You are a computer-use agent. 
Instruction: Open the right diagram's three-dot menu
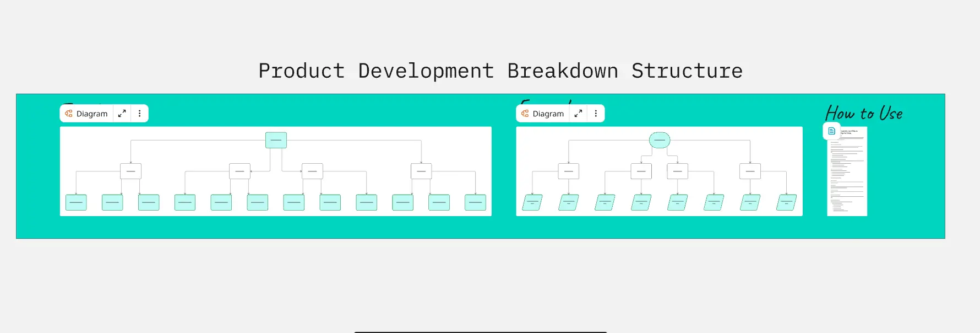596,114
